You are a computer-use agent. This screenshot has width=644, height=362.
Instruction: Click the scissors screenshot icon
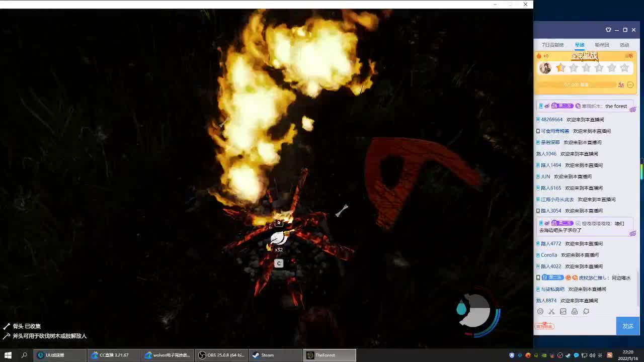point(551,312)
